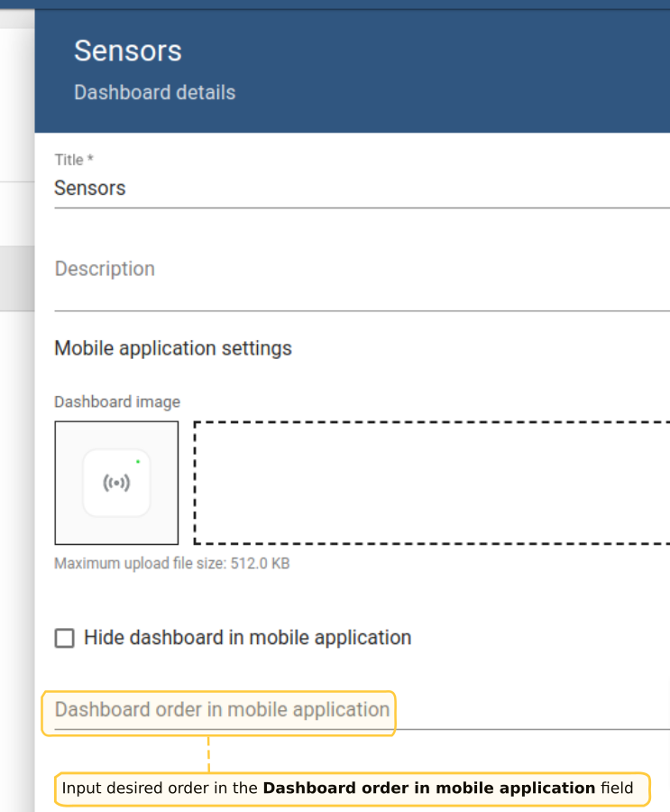Click the "Hide dashboard in mobile application" label
This screenshot has width=670, height=812.
(247, 638)
